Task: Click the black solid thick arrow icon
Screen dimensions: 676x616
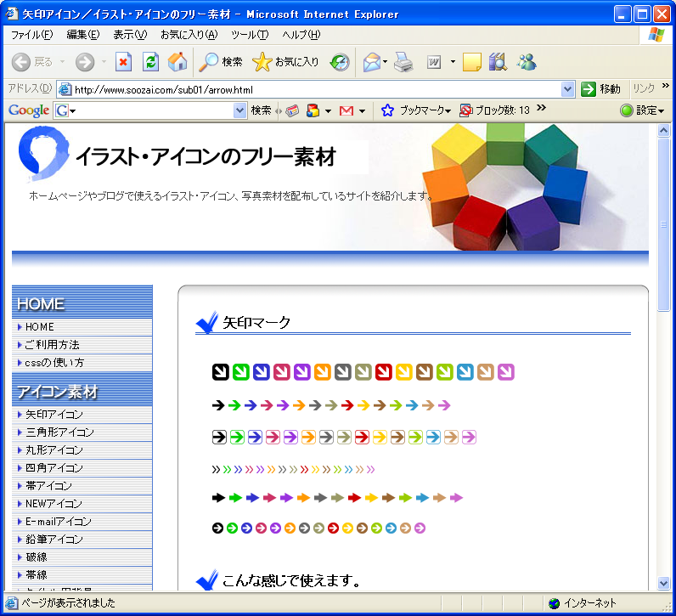Action: [218, 498]
